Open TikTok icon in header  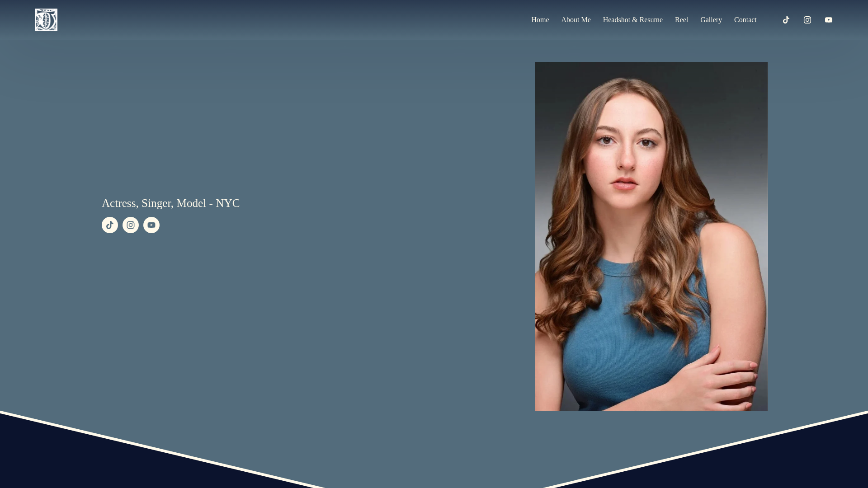tap(786, 20)
